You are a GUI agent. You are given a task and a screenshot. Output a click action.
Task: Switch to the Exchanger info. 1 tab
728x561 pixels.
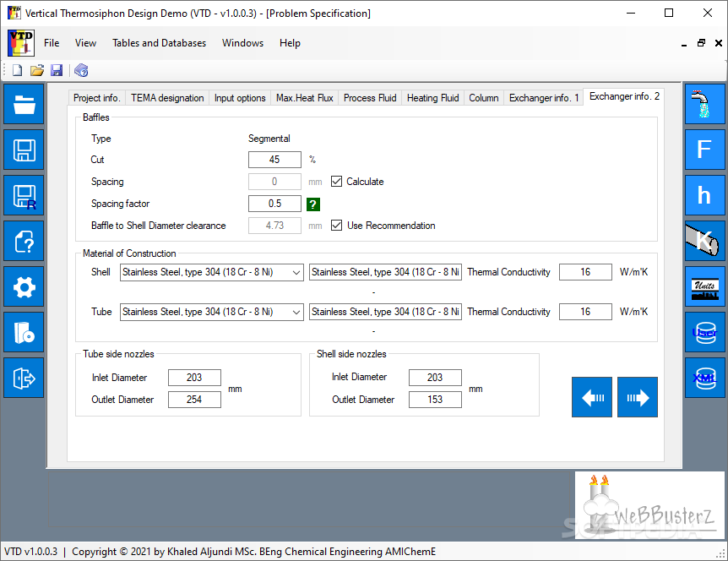pyautogui.click(x=544, y=98)
